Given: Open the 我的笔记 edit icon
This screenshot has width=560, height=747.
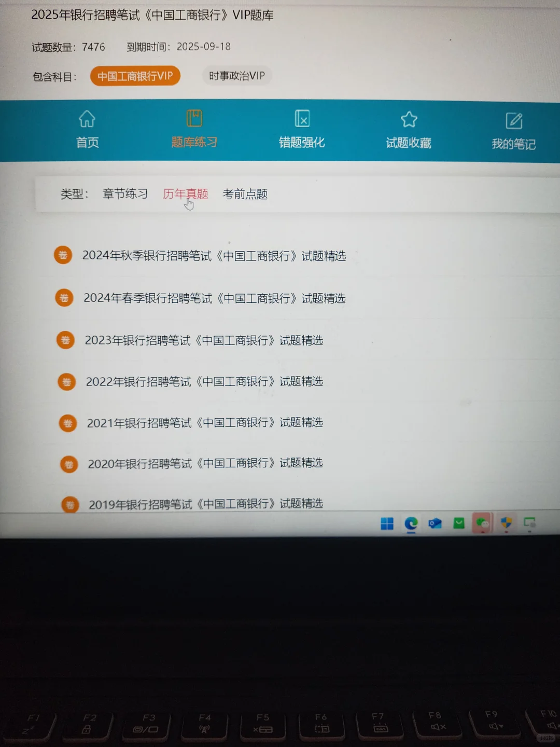Looking at the screenshot, I should pos(514,121).
